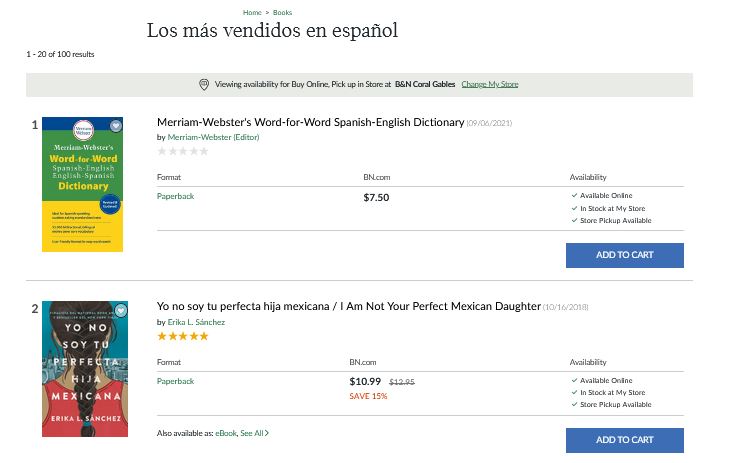Expand See All available formats
This screenshot has width=744, height=463.
(254, 433)
